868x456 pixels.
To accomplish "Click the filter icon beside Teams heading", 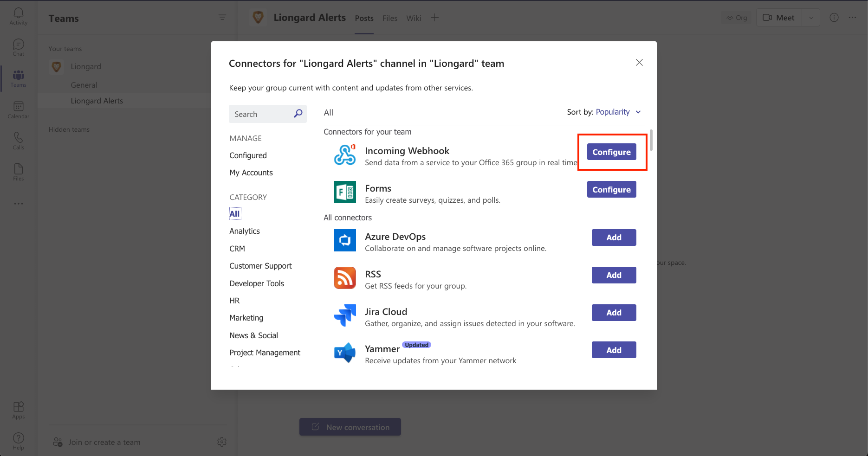I will [222, 17].
